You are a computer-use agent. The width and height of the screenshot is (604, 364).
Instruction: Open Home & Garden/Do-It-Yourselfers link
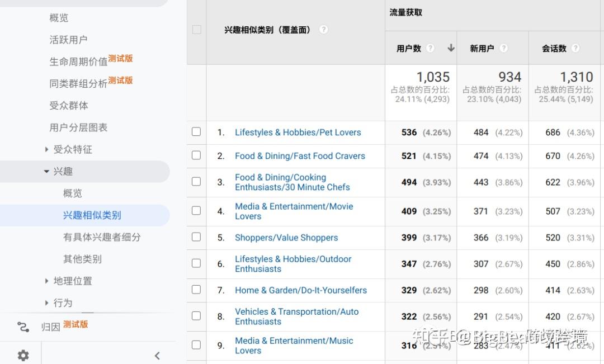coord(301,290)
